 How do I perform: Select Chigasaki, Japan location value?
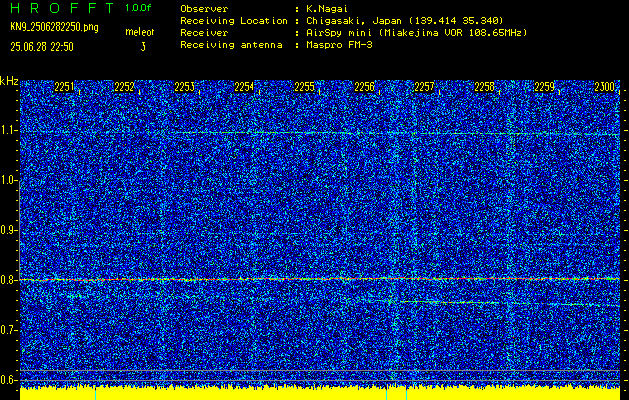pyautogui.click(x=405, y=21)
